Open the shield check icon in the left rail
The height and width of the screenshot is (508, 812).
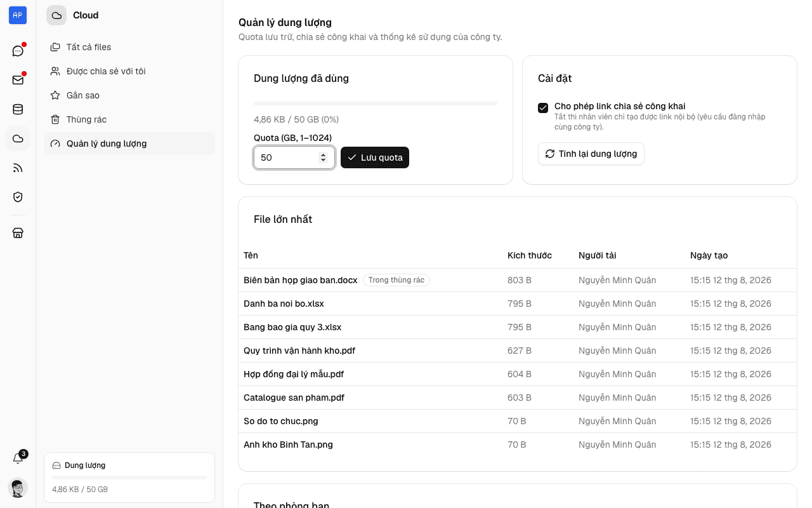[x=18, y=197]
